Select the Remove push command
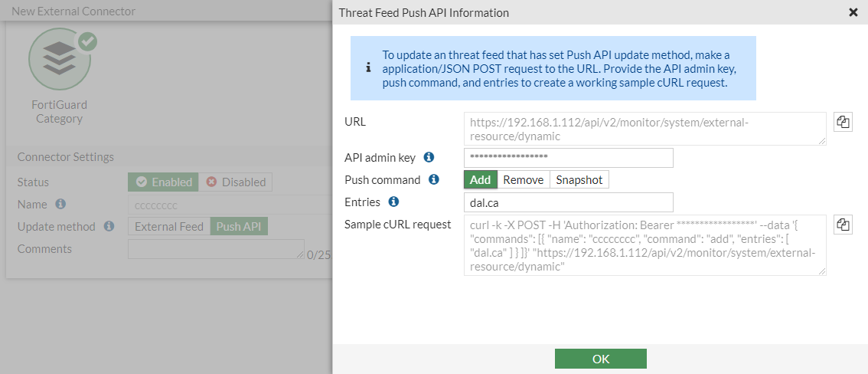868x374 pixels. tap(524, 180)
